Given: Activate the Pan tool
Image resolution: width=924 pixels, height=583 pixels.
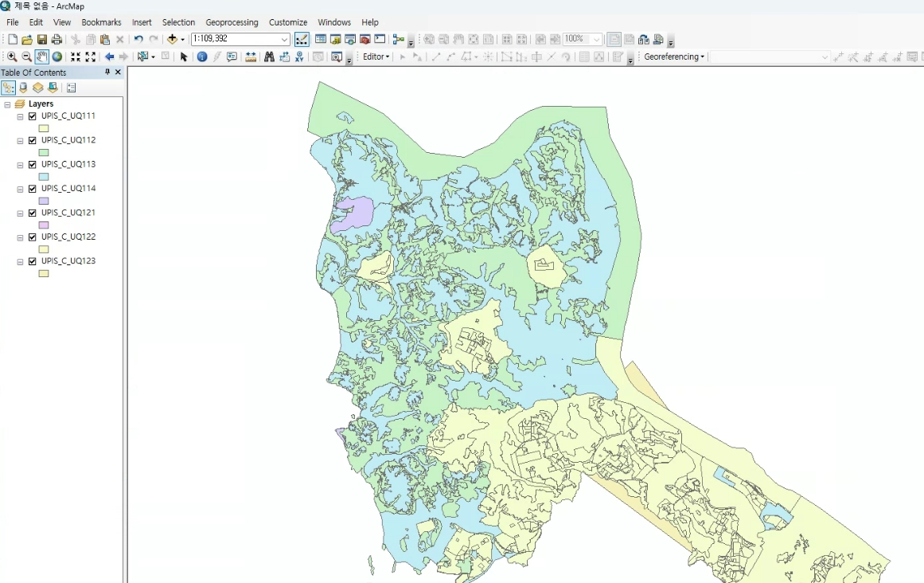Looking at the screenshot, I should point(42,57).
